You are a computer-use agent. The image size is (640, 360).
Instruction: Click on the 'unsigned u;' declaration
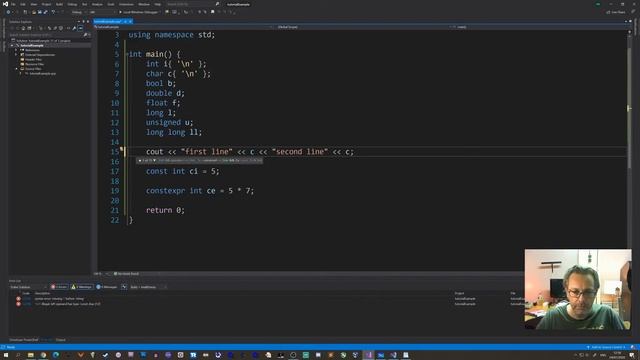(169, 122)
